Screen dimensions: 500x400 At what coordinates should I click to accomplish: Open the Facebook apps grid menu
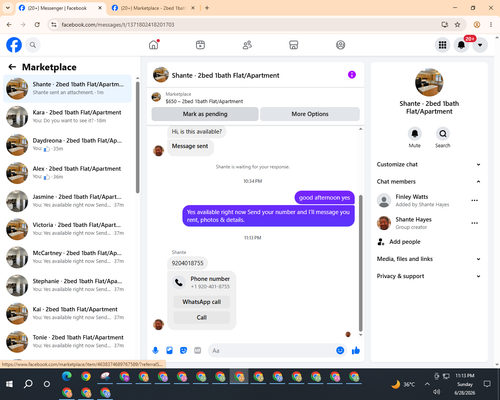pyautogui.click(x=442, y=45)
